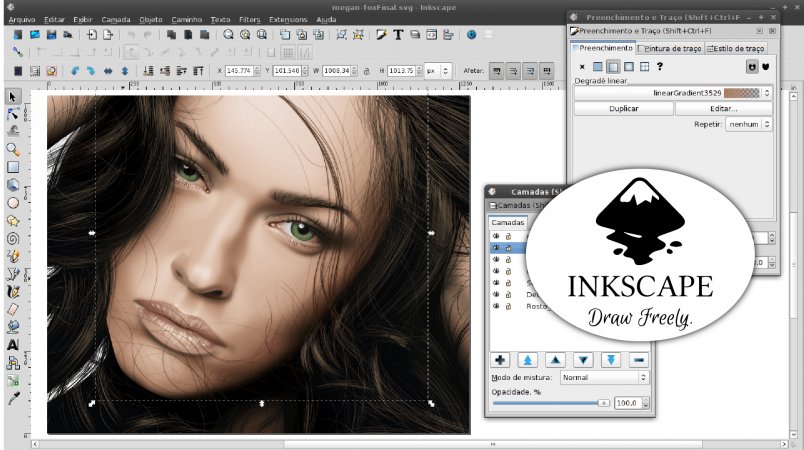Open the px units dropdown

[x=438, y=71]
